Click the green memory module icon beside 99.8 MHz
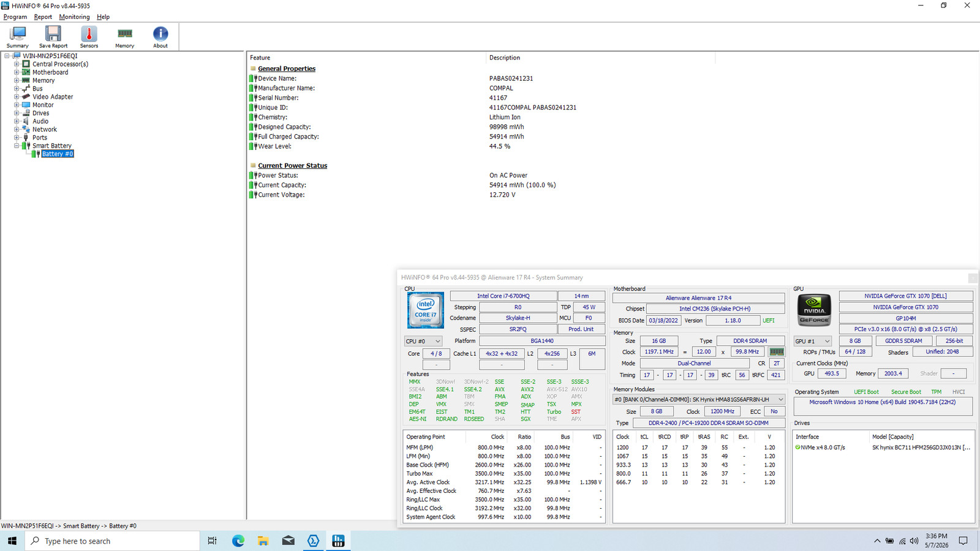The image size is (980, 551). [x=777, y=352]
